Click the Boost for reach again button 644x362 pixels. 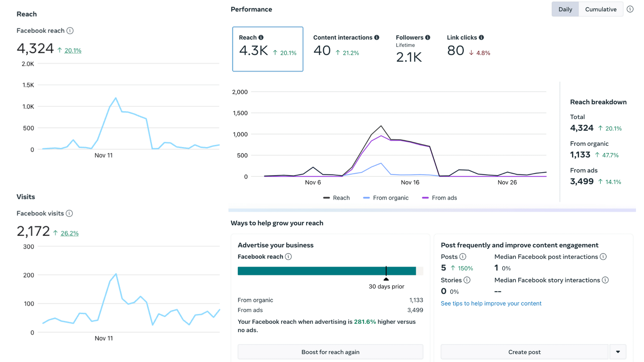[x=330, y=352]
